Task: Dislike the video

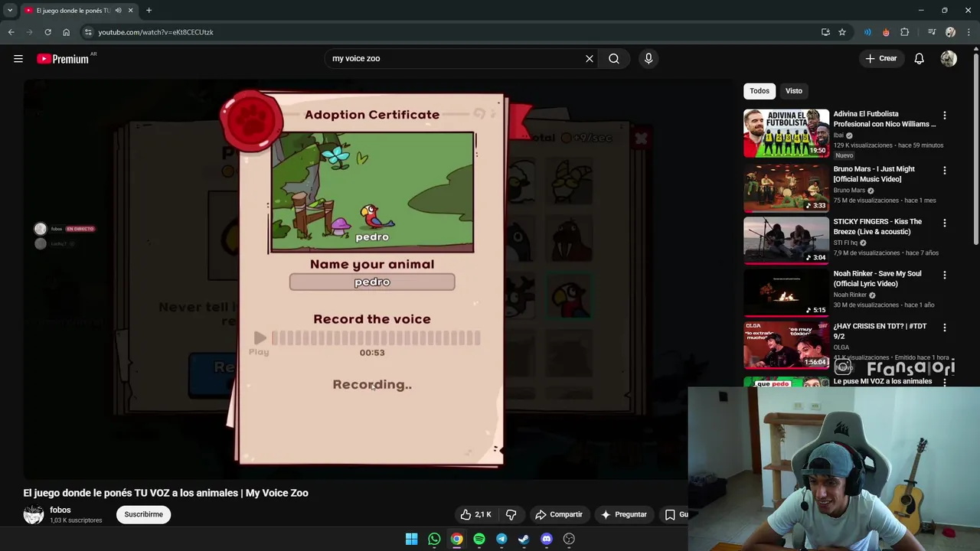Action: pyautogui.click(x=511, y=514)
